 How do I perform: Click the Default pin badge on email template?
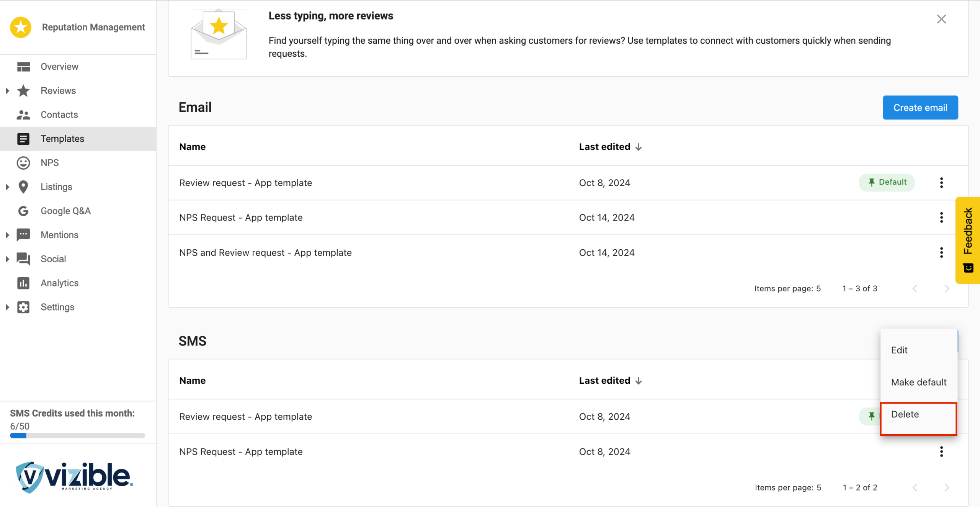tap(887, 182)
